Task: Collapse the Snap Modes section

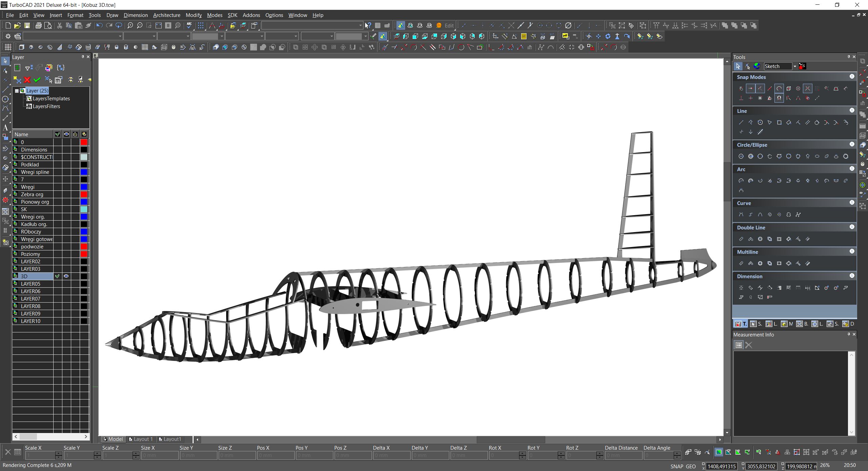Action: point(852,77)
